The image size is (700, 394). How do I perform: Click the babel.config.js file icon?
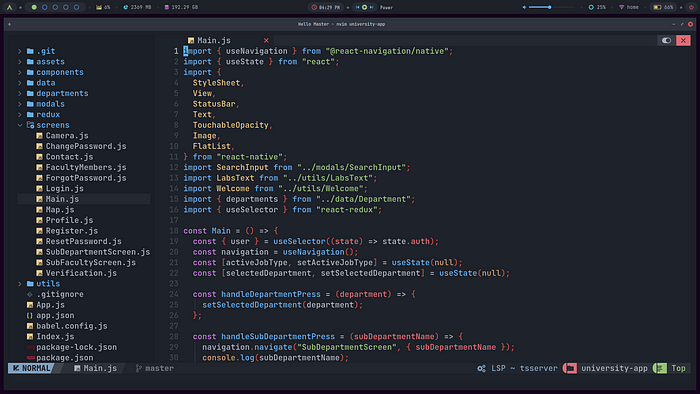[x=30, y=326]
